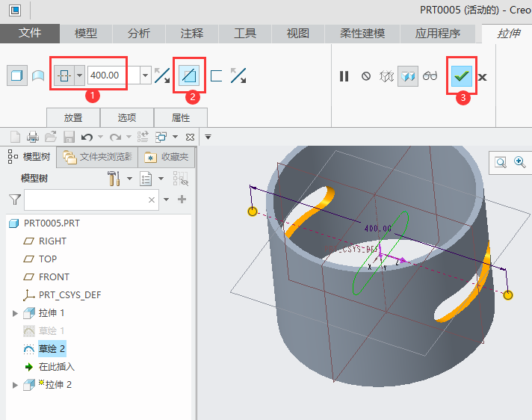Open model tree settings hammer icon
The height and width of the screenshot is (420, 532).
(x=114, y=179)
